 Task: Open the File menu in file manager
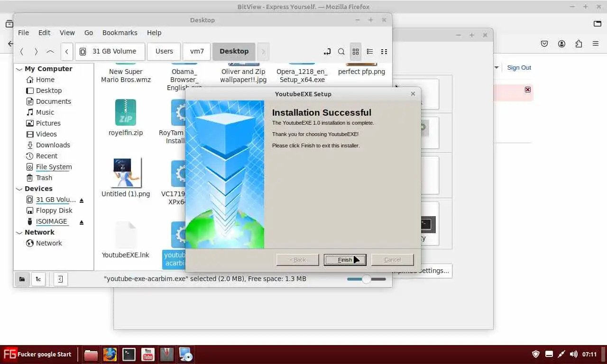23,33
